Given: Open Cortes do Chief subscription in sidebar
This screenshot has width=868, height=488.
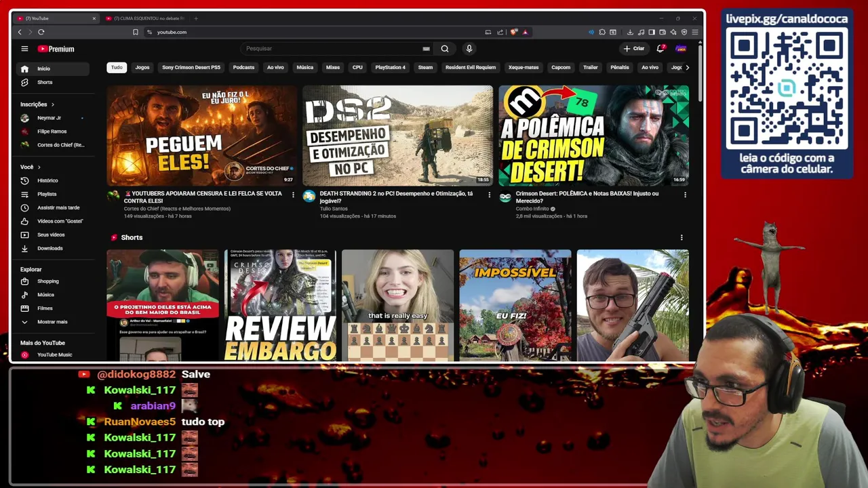Looking at the screenshot, I should 53,145.
